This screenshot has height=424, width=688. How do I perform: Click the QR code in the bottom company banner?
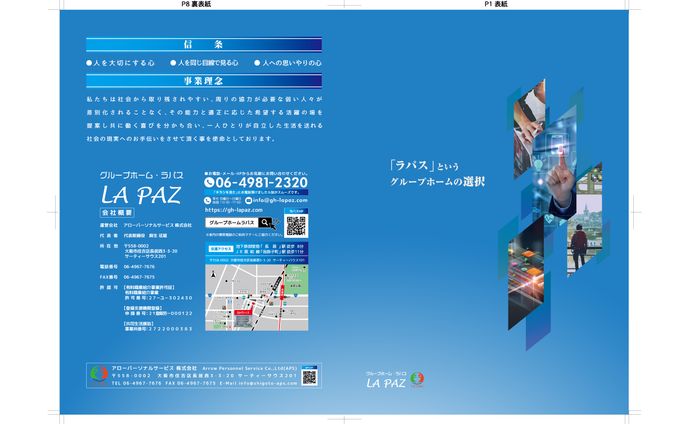pos(310,377)
